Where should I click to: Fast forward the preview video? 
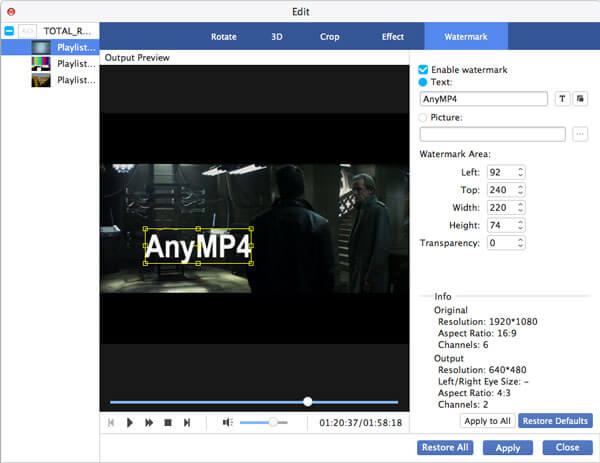coord(149,422)
